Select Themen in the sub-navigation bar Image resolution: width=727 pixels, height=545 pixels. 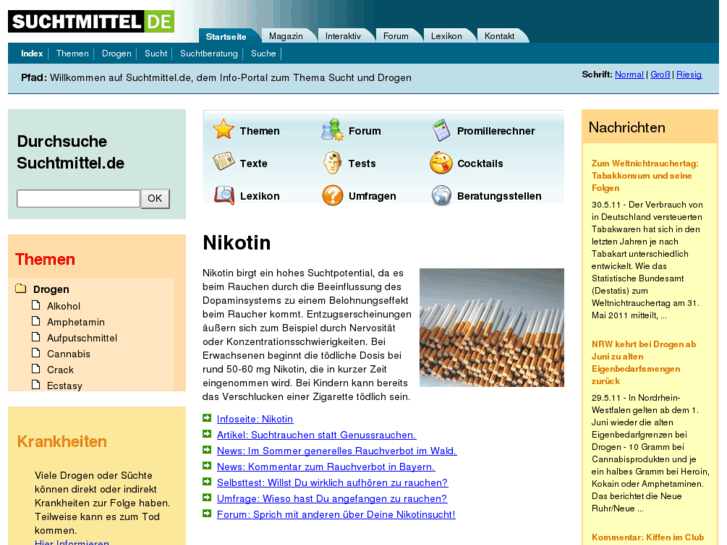coord(72,54)
